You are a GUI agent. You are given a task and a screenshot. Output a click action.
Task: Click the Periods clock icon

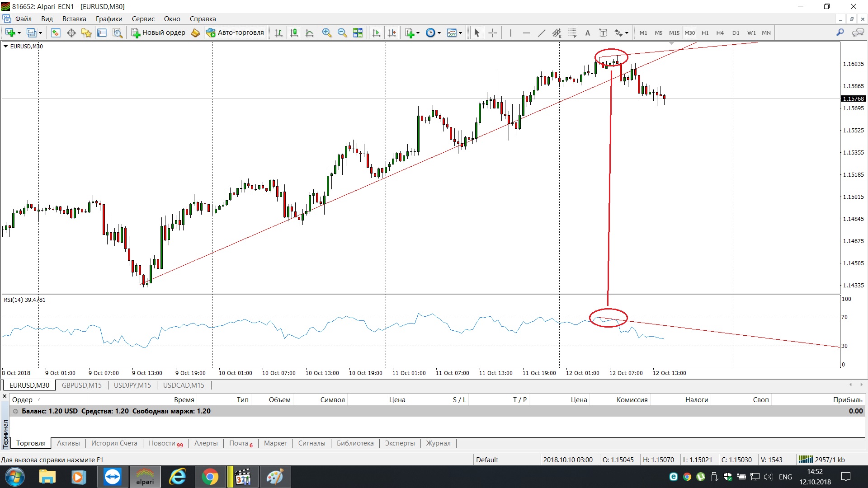[x=430, y=33]
